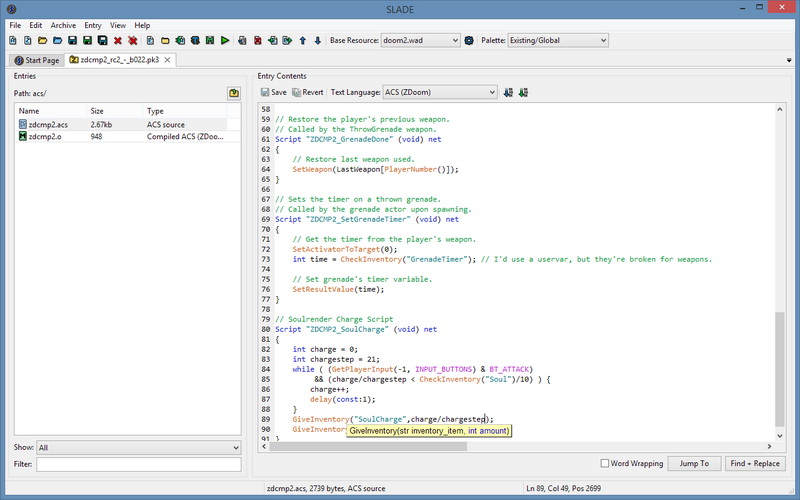Close the zdcmp2_rc2_-_b022.pk3 tab
The image size is (800, 500).
click(x=168, y=60)
